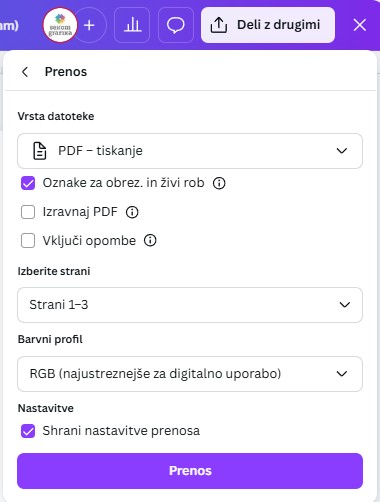The image size is (380, 502).
Task: Enable the Vključi opombe checkbox
Action: [x=28, y=241]
